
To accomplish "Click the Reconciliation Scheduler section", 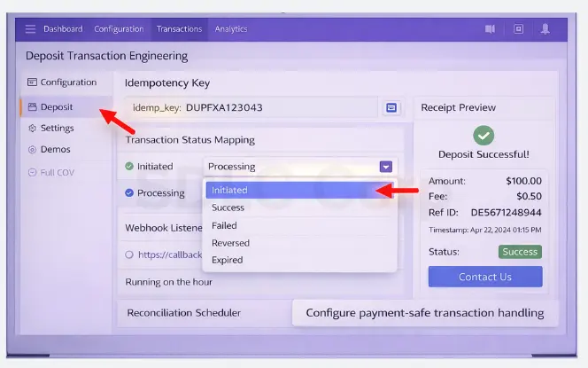I will (x=184, y=313).
